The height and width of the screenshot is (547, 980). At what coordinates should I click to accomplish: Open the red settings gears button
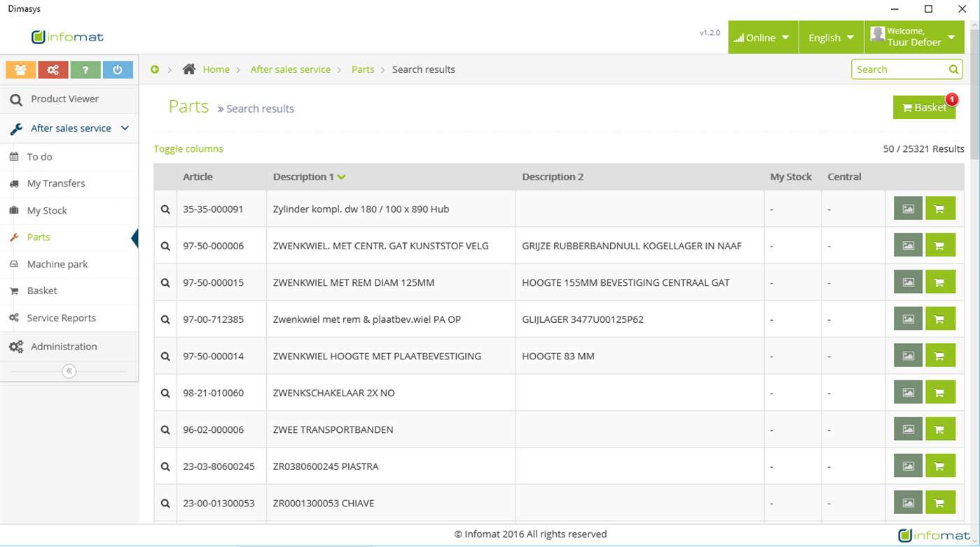[53, 70]
